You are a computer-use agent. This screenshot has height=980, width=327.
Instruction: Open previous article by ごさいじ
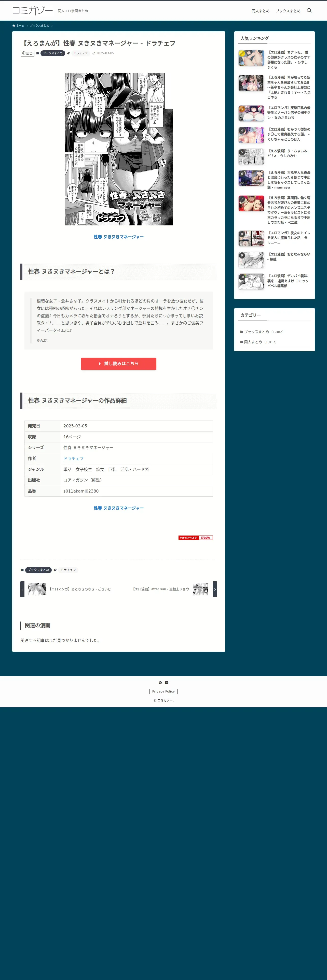click(80, 589)
